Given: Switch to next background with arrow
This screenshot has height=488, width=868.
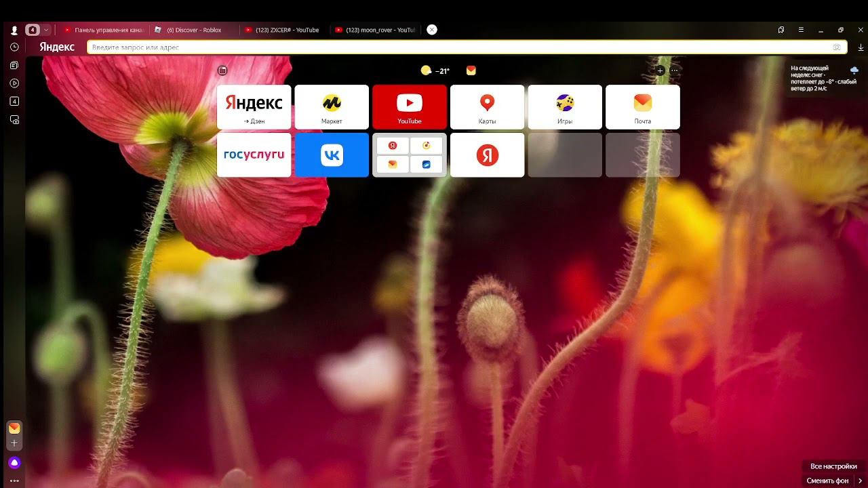Looking at the screenshot, I should click(x=861, y=481).
